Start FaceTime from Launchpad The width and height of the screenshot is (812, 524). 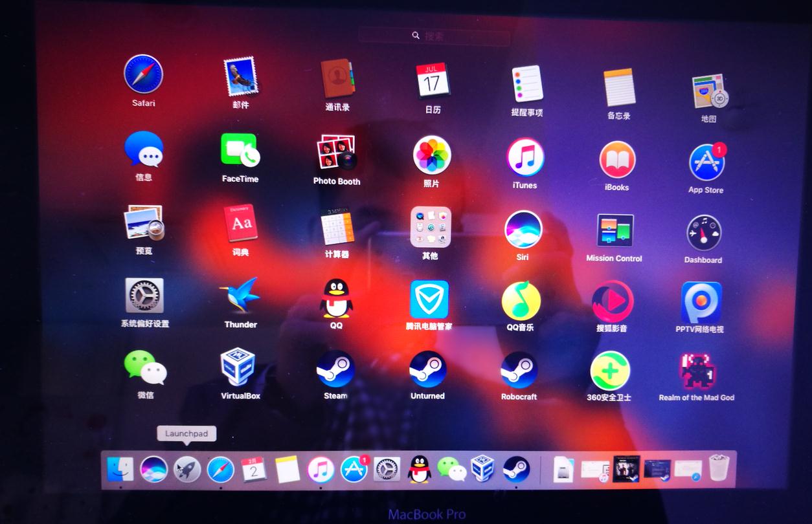(x=240, y=151)
